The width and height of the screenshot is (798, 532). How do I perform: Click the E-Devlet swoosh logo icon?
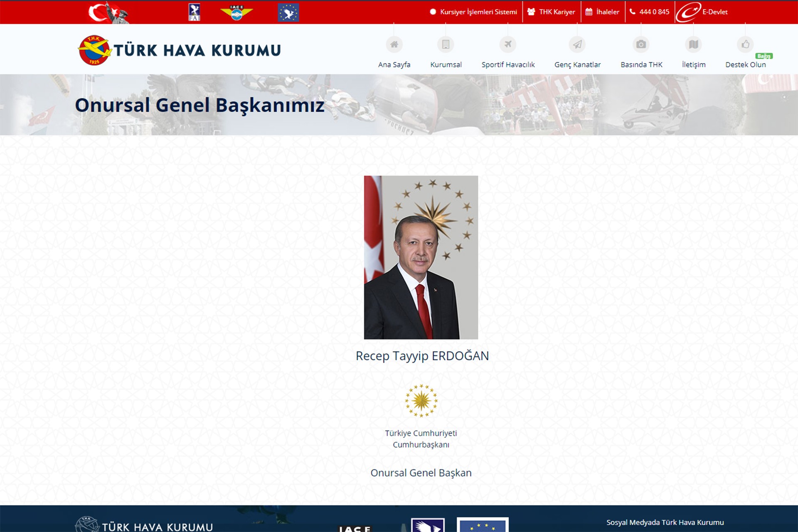(x=688, y=12)
